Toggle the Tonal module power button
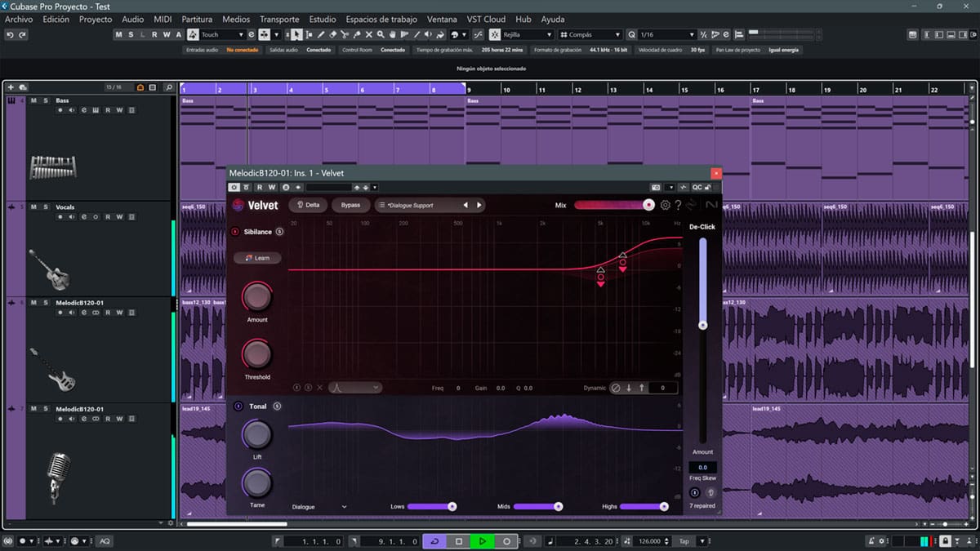980x551 pixels. tap(238, 406)
